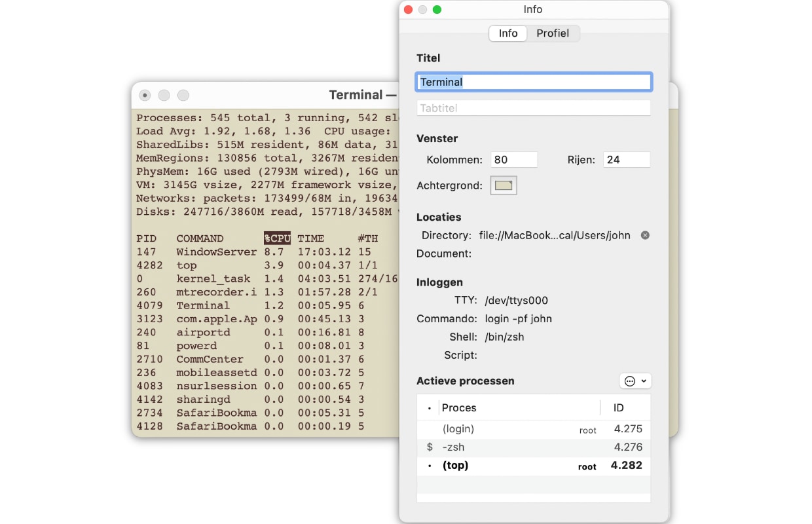Select the (top) process row
Image resolution: width=812 pixels, height=524 pixels.
click(524, 465)
